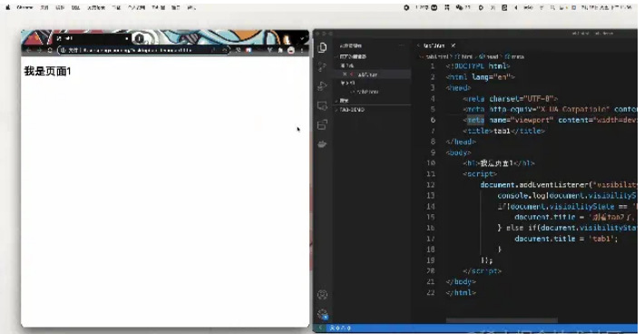Click the remote indicator in status bar
This screenshot has width=644, height=334.
click(320, 328)
